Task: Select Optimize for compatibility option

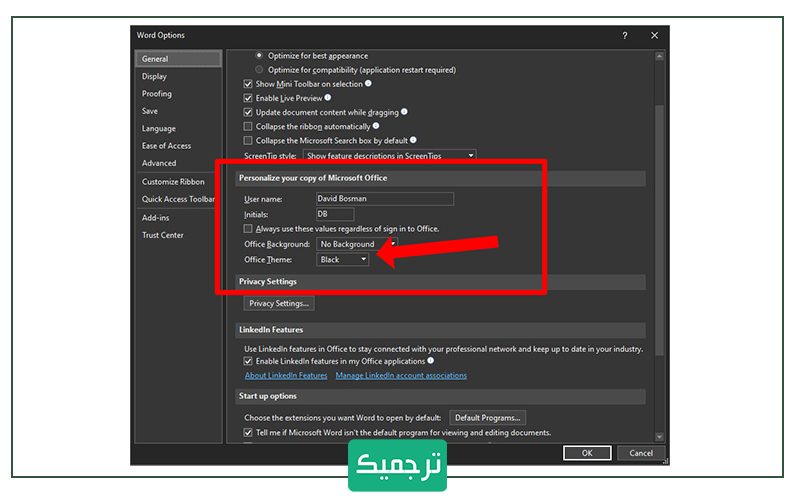Action: (x=259, y=69)
